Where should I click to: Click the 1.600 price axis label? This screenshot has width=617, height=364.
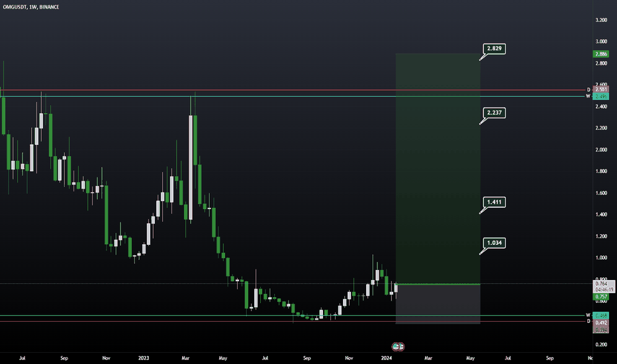coord(601,193)
